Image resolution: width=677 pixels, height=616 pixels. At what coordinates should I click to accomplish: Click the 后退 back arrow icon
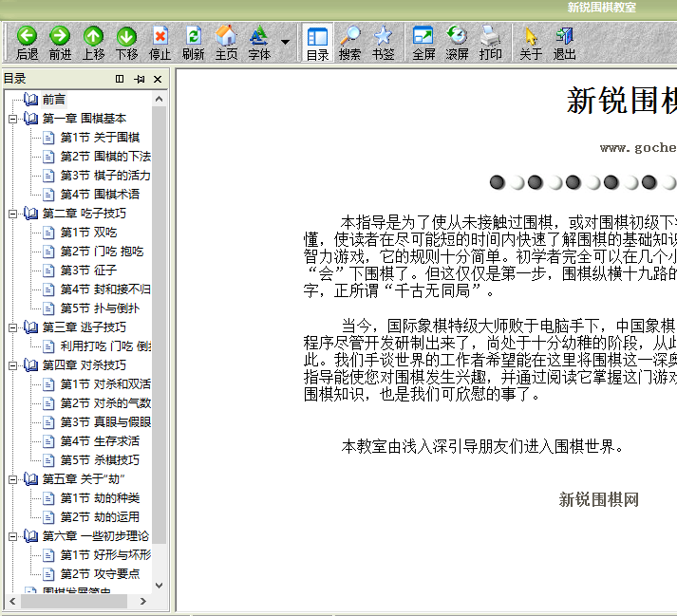coord(27,36)
